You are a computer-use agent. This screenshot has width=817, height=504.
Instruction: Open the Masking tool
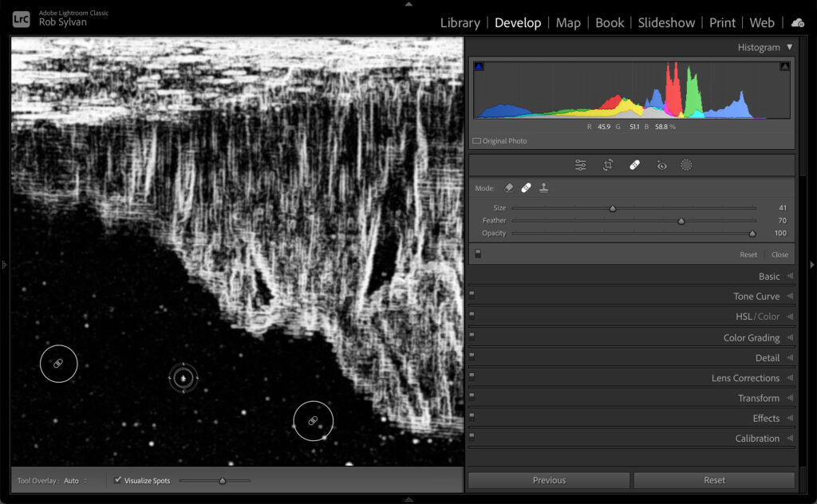click(x=686, y=165)
